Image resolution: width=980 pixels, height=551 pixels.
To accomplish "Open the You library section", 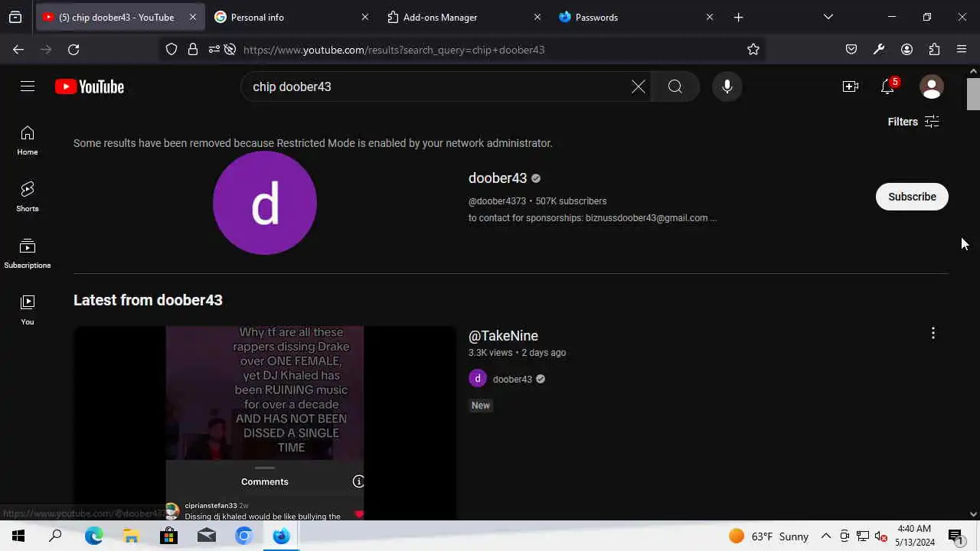I will tap(28, 311).
